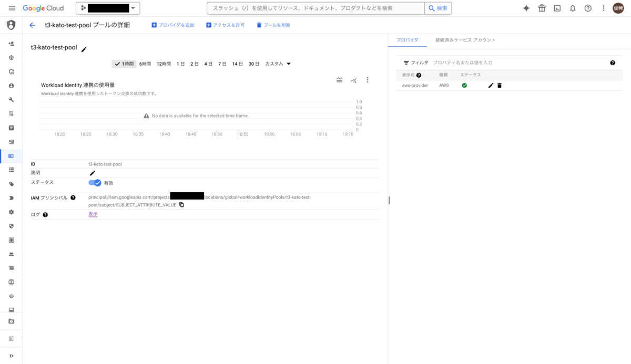Click the green status check for aws-provider
This screenshot has height=364, width=631.
[x=464, y=85]
